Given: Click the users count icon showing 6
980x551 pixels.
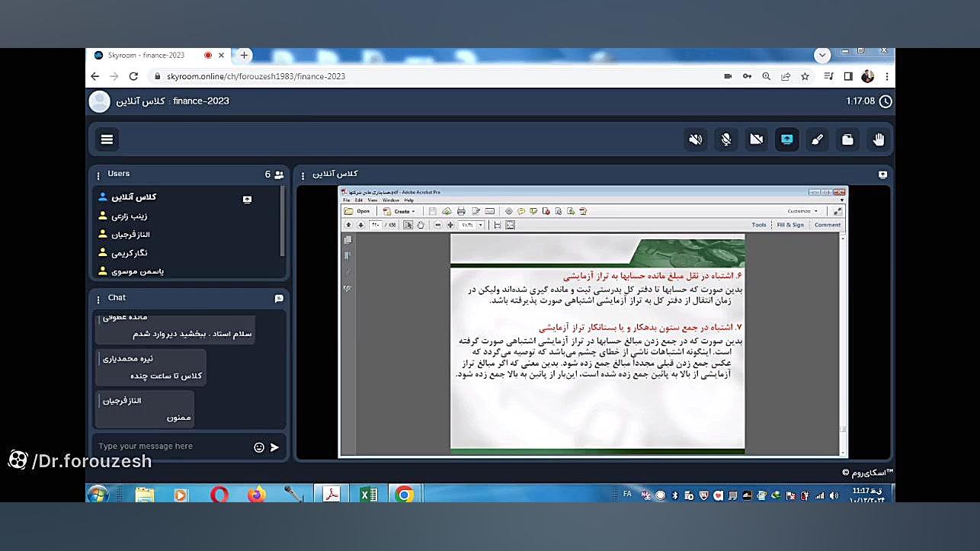Looking at the screenshot, I should 279,175.
